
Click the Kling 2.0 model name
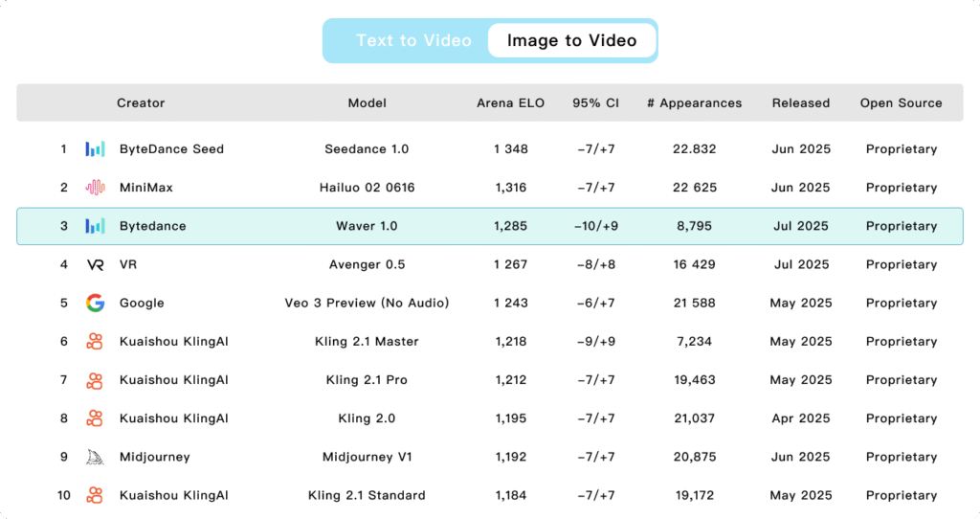pyautogui.click(x=367, y=418)
